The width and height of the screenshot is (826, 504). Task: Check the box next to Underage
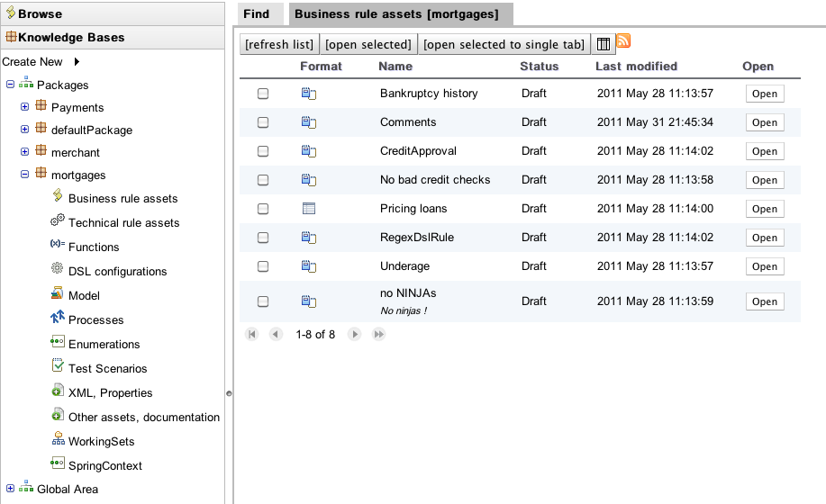tap(263, 266)
